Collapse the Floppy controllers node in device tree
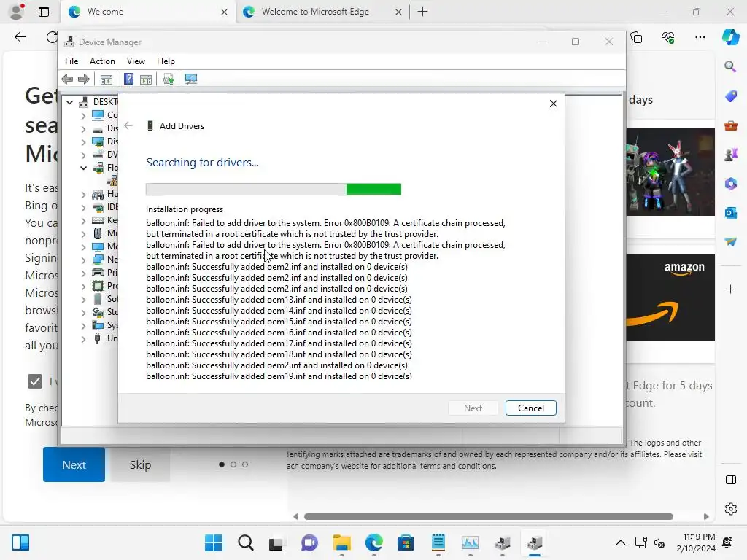747x560 pixels. pyautogui.click(x=83, y=168)
